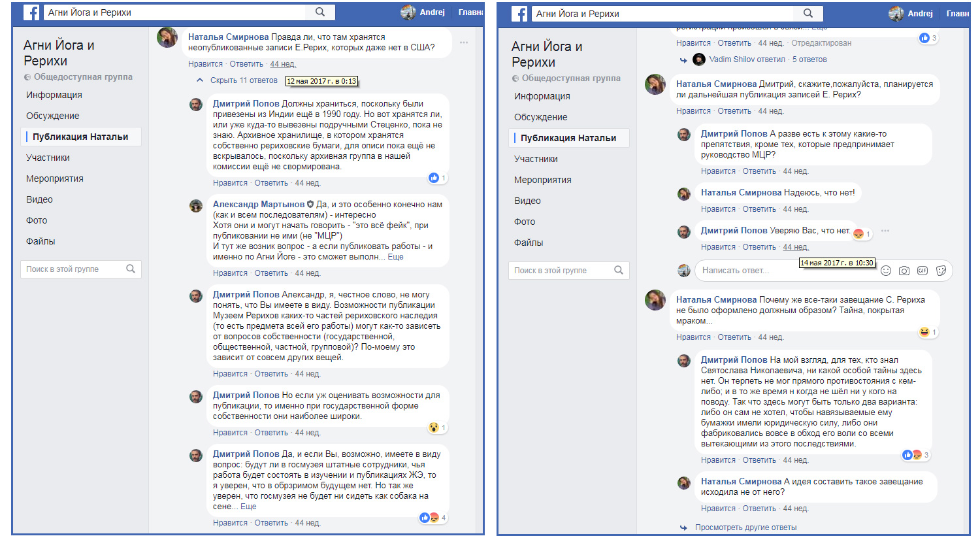
Task: Open Фото in right window sidebar
Action: 525,222
